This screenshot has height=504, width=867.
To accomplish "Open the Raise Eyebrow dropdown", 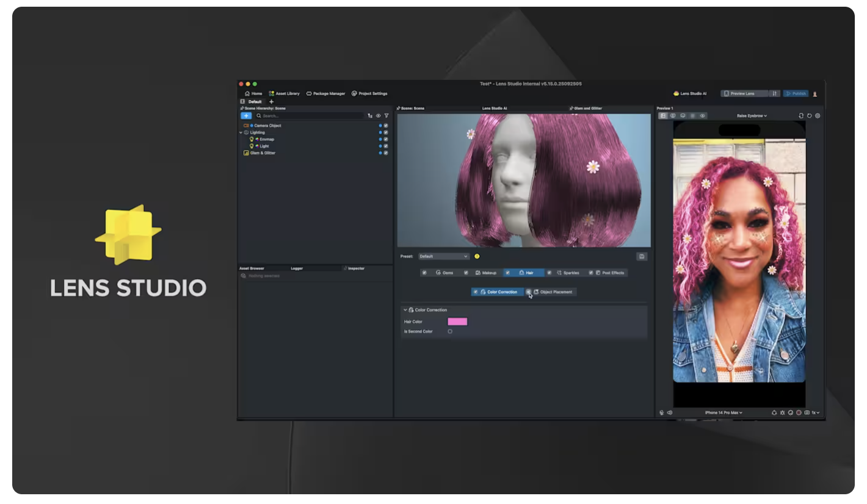I will [x=752, y=115].
